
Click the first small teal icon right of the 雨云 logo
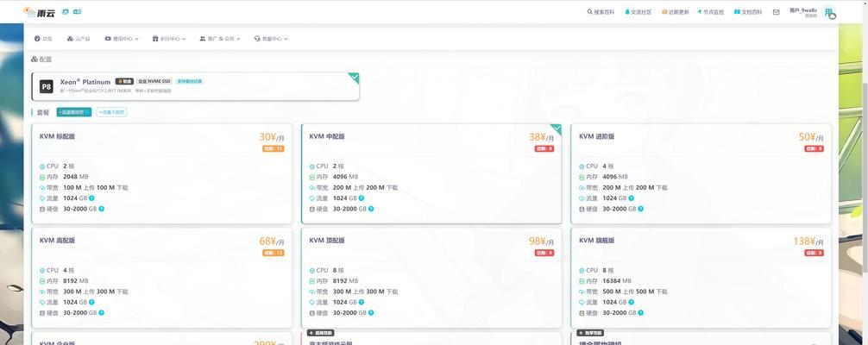pos(66,11)
